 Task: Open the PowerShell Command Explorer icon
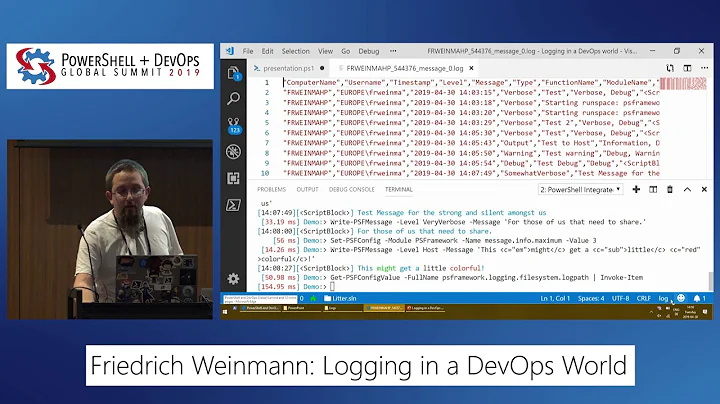(233, 205)
